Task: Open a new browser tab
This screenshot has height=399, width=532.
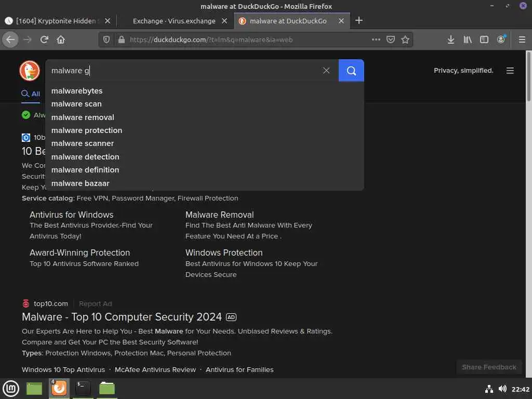Action: pos(359,20)
